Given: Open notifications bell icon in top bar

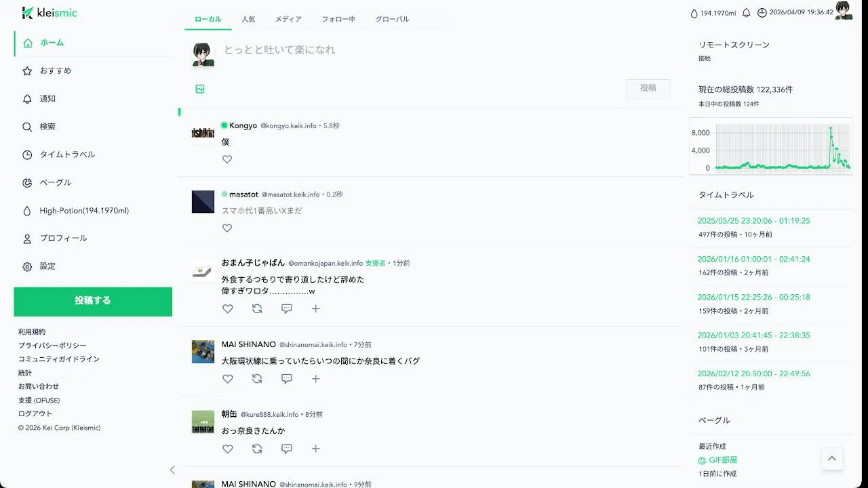Looking at the screenshot, I should [746, 13].
